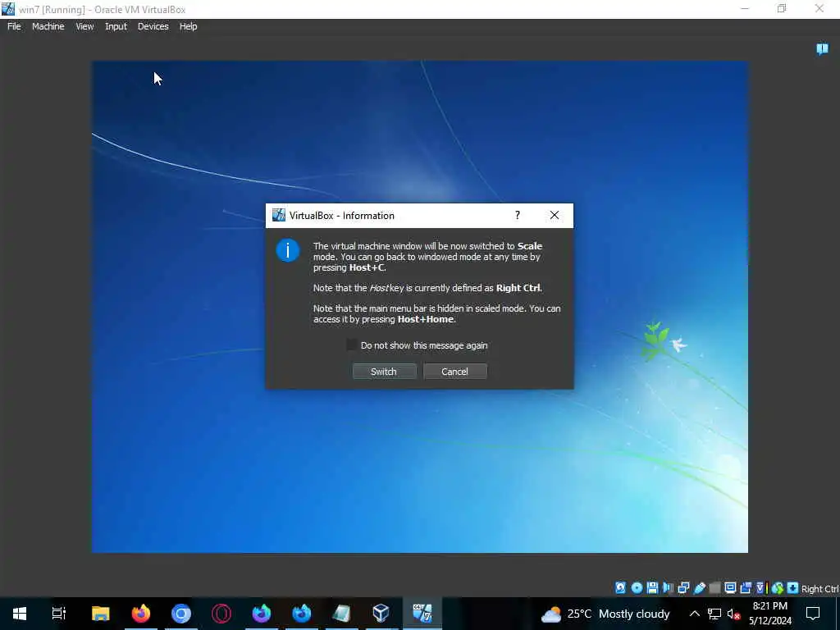Image resolution: width=840 pixels, height=630 pixels.
Task: Open Task View on the taskbar
Action: coord(59,614)
